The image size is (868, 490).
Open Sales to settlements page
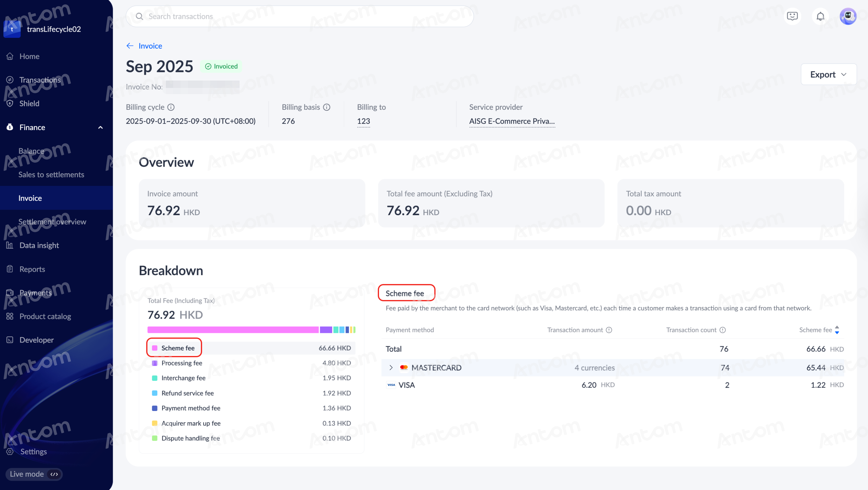[x=51, y=175]
